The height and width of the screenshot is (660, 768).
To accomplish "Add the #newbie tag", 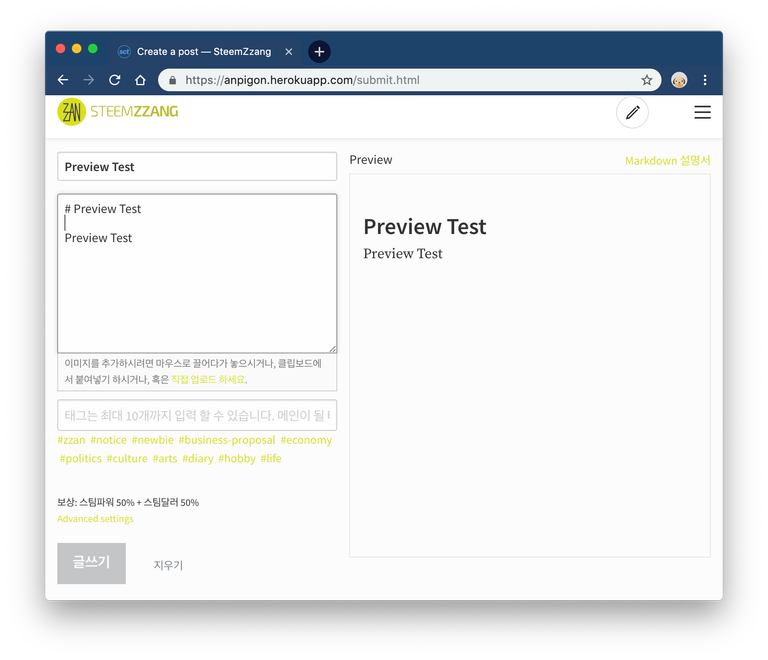I will 152,440.
